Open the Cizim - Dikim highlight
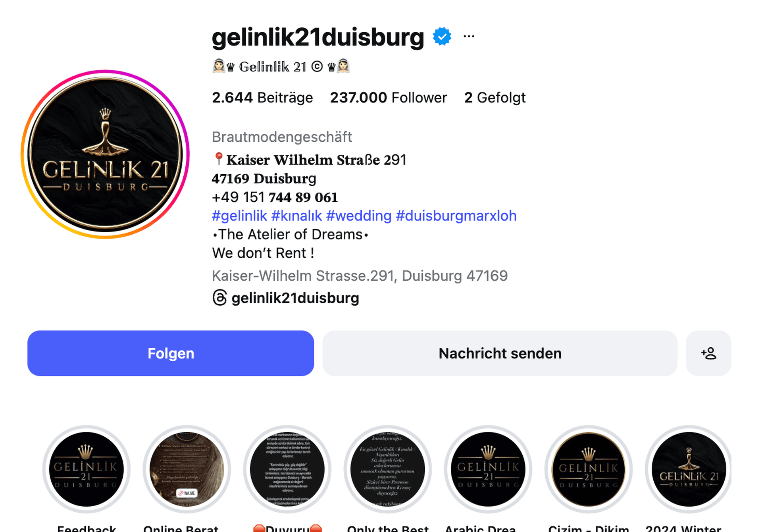The image size is (762, 532). coord(589,469)
